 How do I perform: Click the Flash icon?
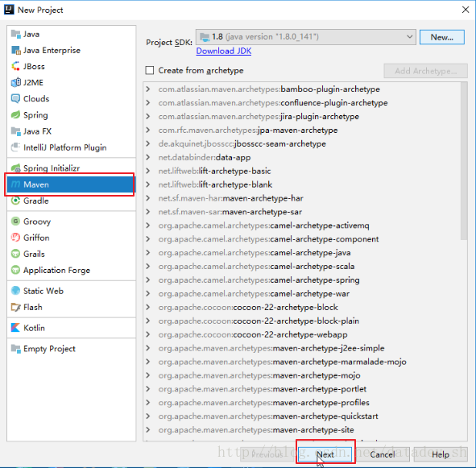[x=15, y=307]
